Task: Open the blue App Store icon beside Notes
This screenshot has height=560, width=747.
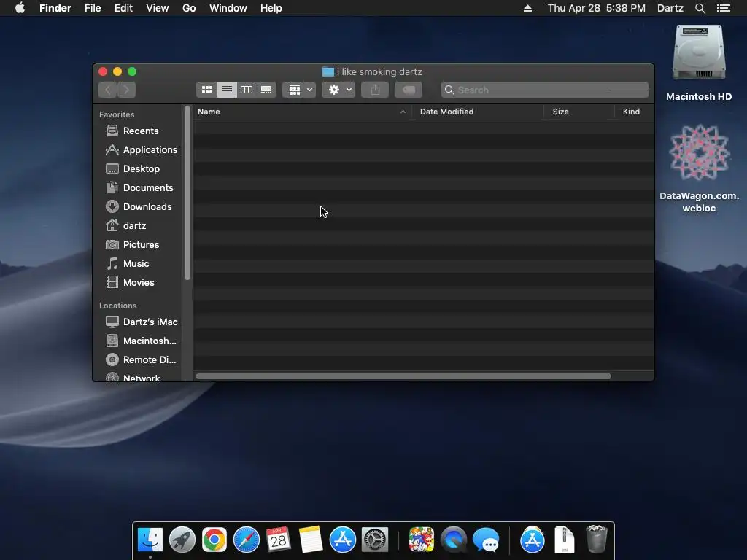Action: (343, 540)
